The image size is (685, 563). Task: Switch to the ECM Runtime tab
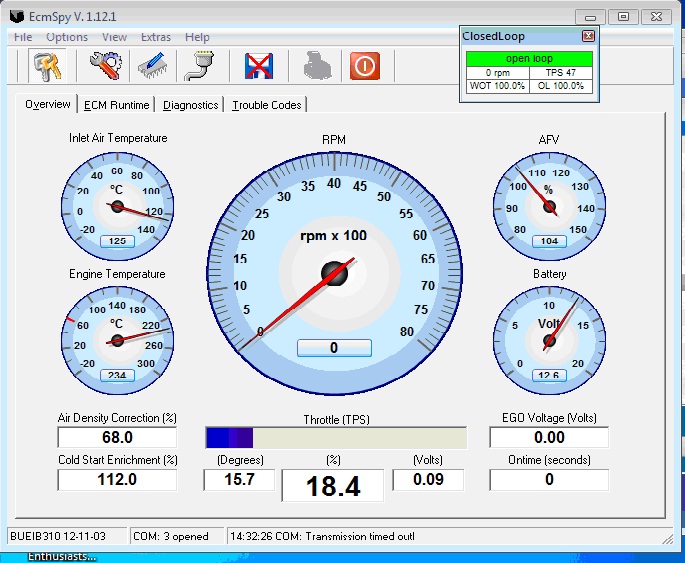coord(116,105)
